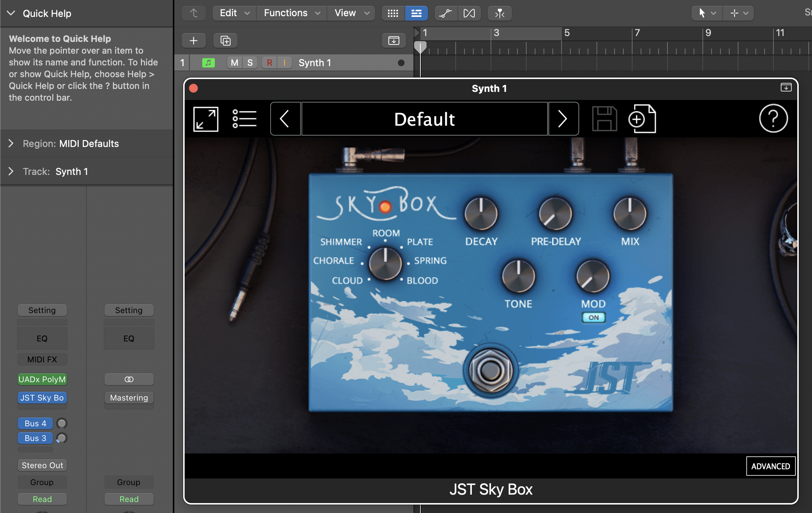
Task: Expand the plugin window to full size
Action: coord(206,119)
